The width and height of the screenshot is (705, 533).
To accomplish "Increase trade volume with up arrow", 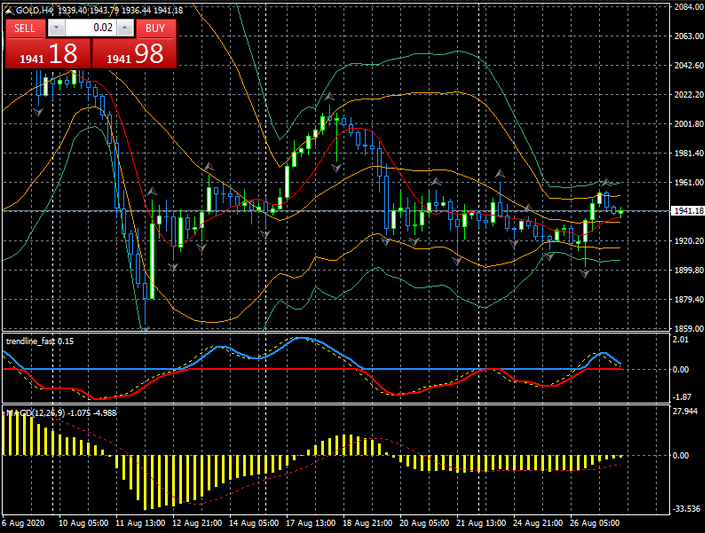I will (x=125, y=28).
